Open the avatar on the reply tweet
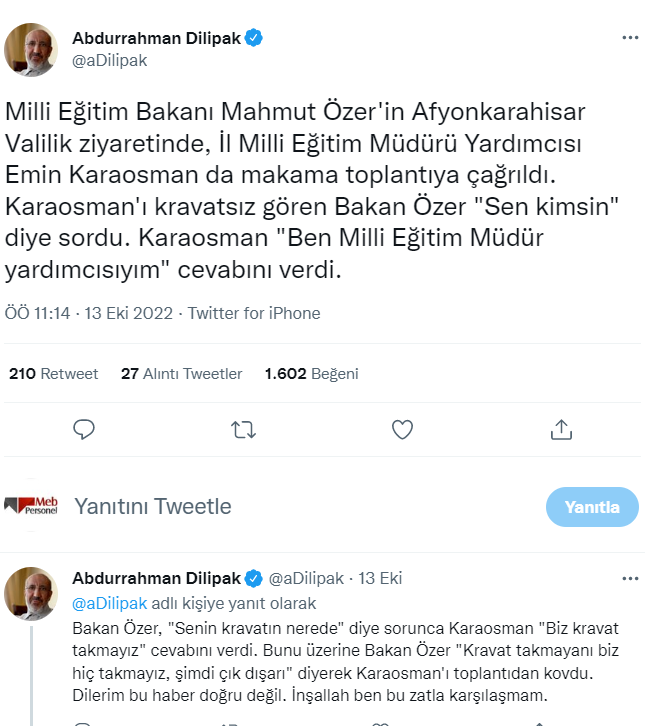Image resolution: width=645 pixels, height=726 pixels. [31, 594]
